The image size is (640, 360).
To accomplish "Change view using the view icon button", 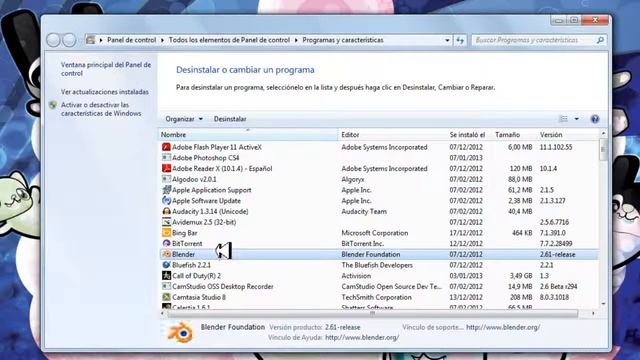I will click(x=564, y=119).
